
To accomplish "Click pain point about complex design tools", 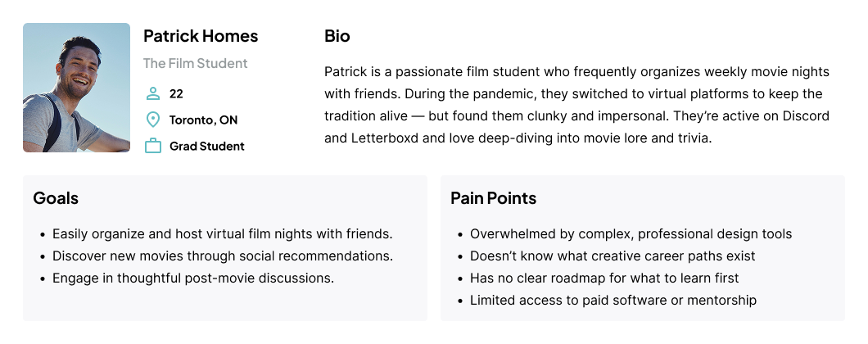I will [631, 233].
